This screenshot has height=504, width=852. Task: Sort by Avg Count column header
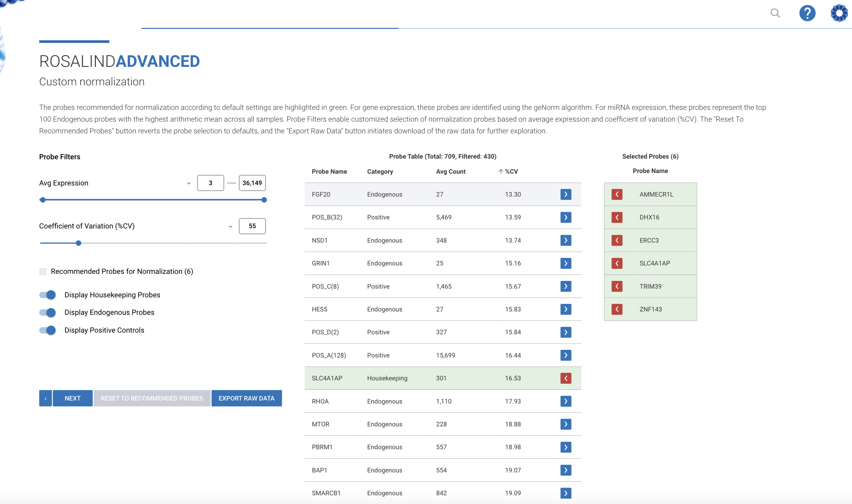(x=450, y=171)
